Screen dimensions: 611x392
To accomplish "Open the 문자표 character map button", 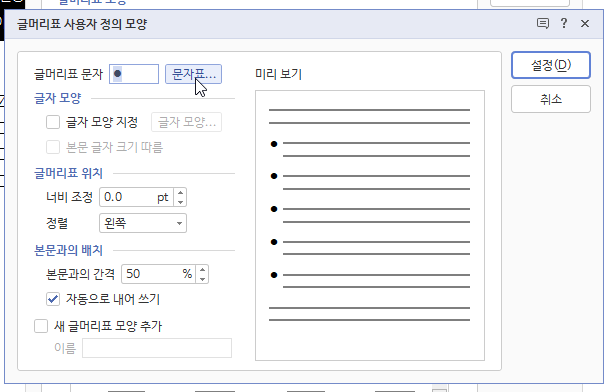I will coord(193,74).
